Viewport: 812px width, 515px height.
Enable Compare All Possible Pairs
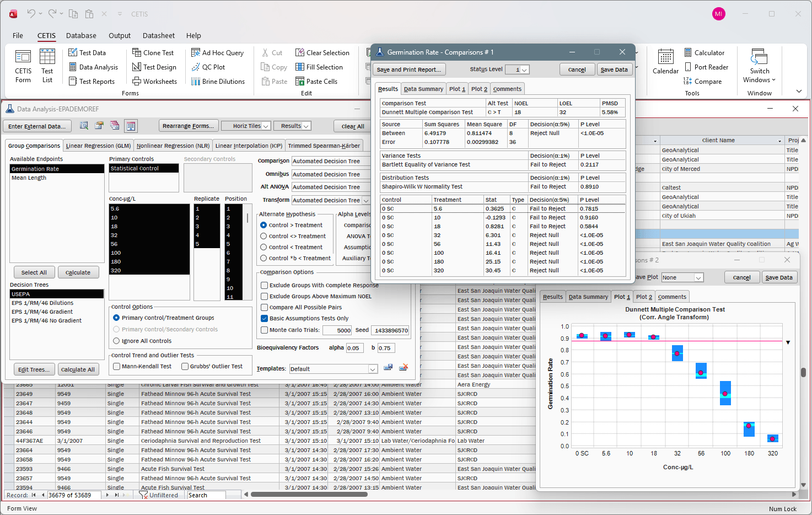[265, 307]
